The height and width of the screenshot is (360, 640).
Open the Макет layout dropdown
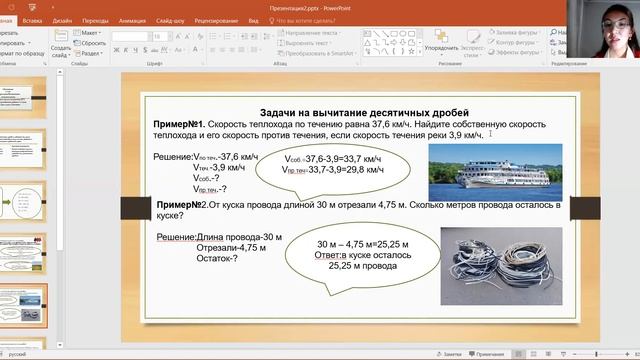[x=87, y=33]
